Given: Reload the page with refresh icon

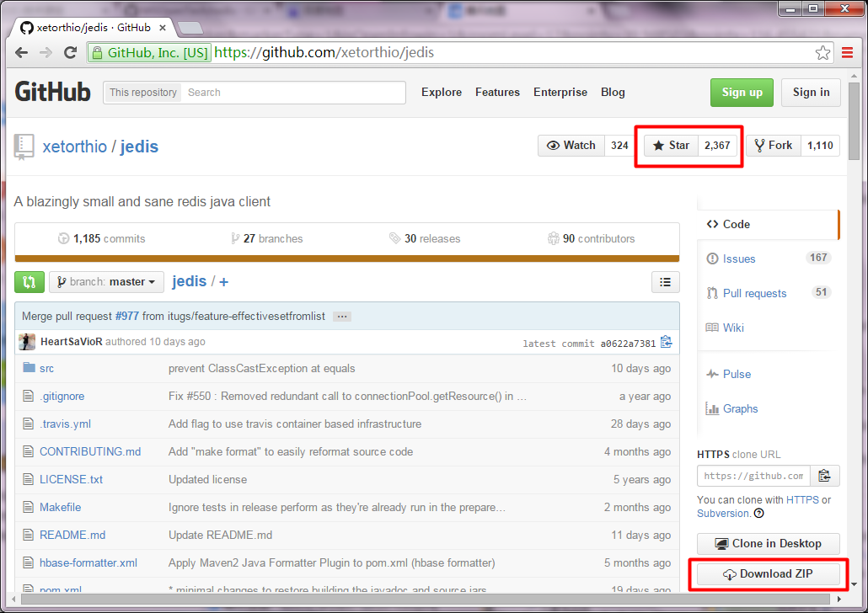Looking at the screenshot, I should click(70, 52).
